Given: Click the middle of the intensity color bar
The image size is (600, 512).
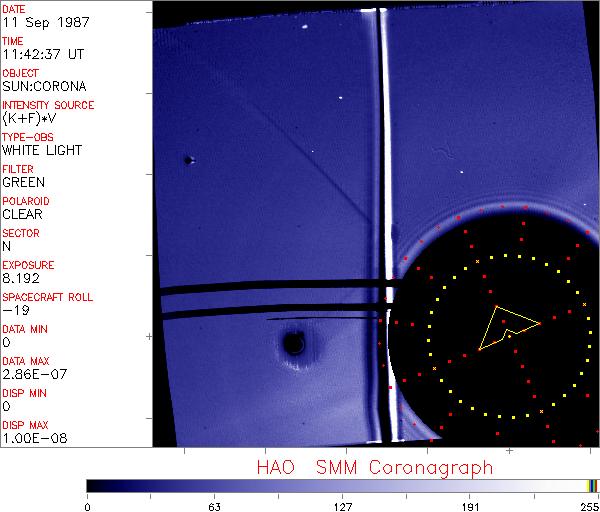Looking at the screenshot, I should [x=342, y=485].
